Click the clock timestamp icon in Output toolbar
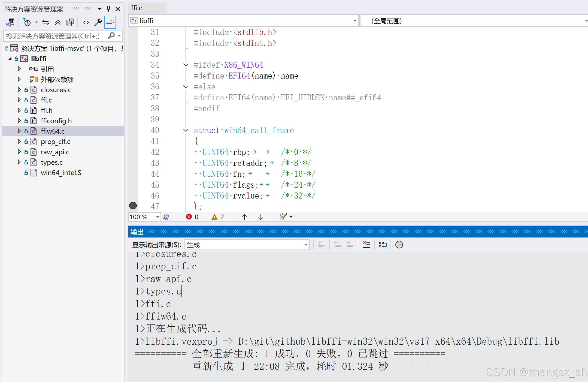 (x=399, y=245)
